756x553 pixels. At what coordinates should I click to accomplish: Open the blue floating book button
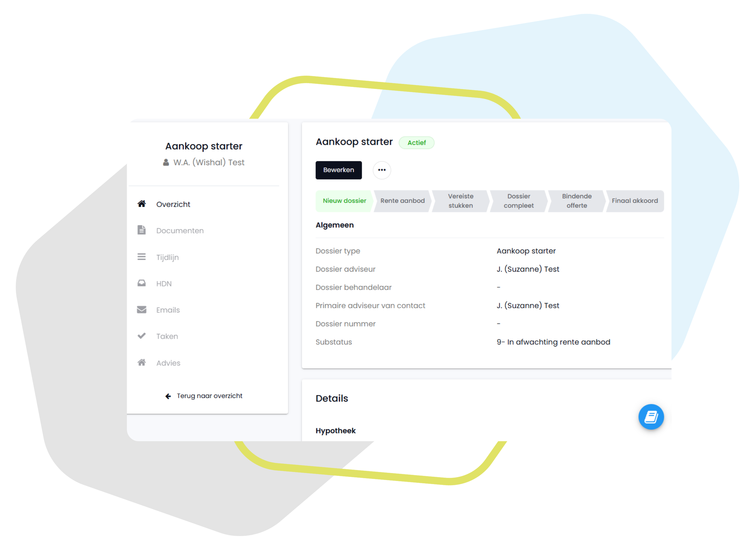650,417
